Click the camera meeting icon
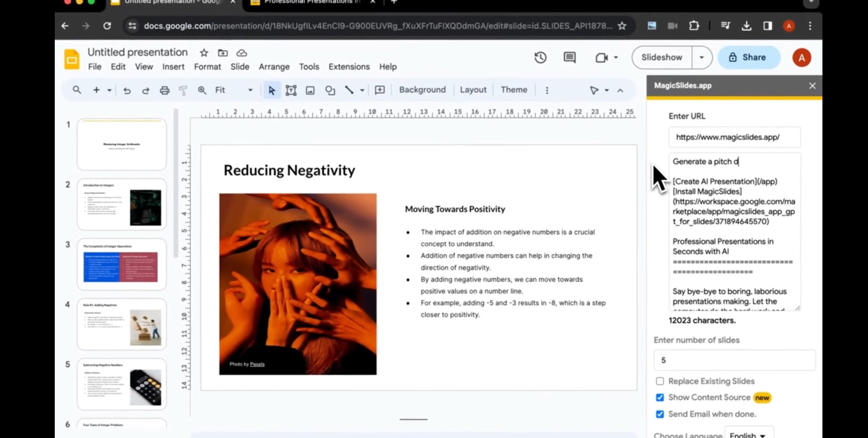 [602, 58]
